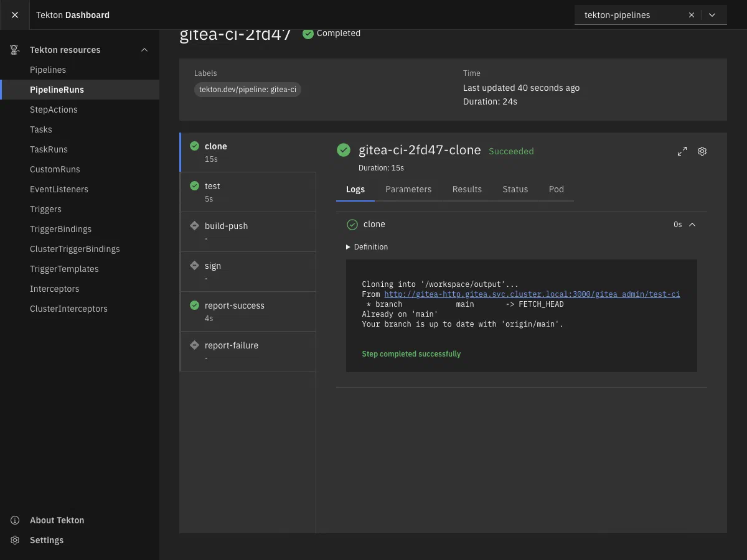Select the sign task

click(248, 271)
